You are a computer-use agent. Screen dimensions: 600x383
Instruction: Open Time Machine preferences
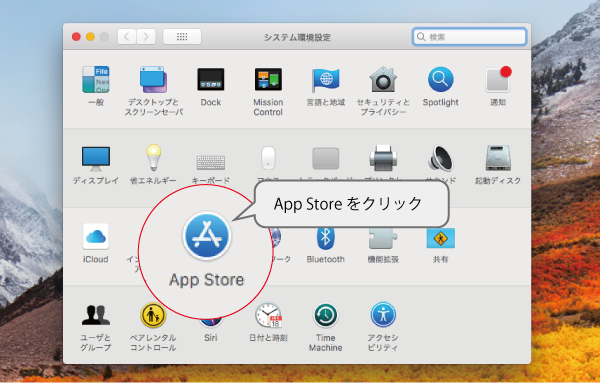[326, 315]
